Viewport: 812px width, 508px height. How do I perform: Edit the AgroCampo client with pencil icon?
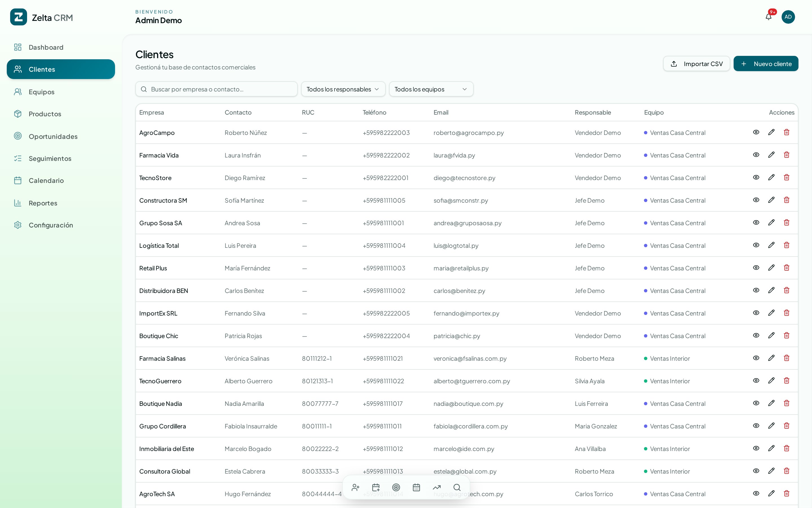tap(771, 132)
